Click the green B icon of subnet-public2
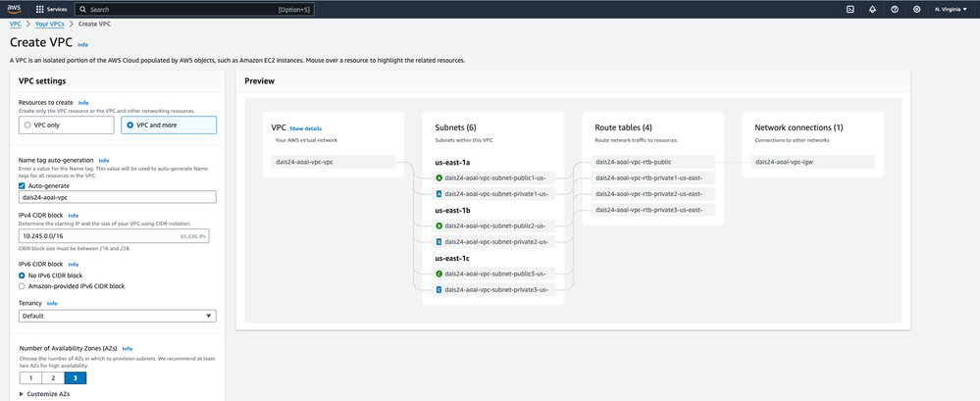980x401 pixels. click(x=438, y=226)
